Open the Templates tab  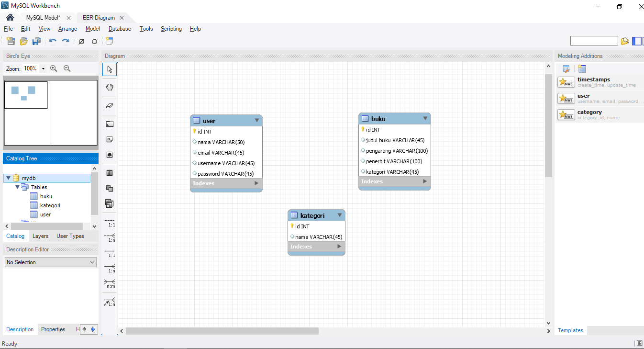pos(570,330)
